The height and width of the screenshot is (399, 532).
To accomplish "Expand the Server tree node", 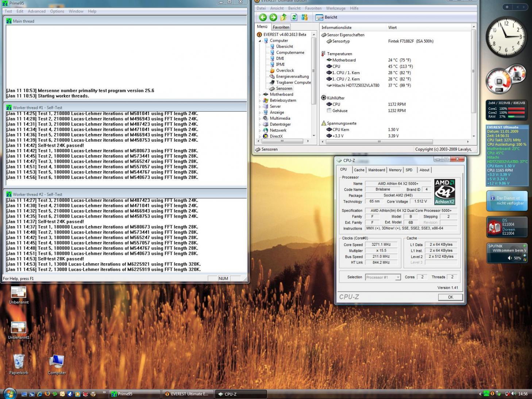I will click(260, 107).
